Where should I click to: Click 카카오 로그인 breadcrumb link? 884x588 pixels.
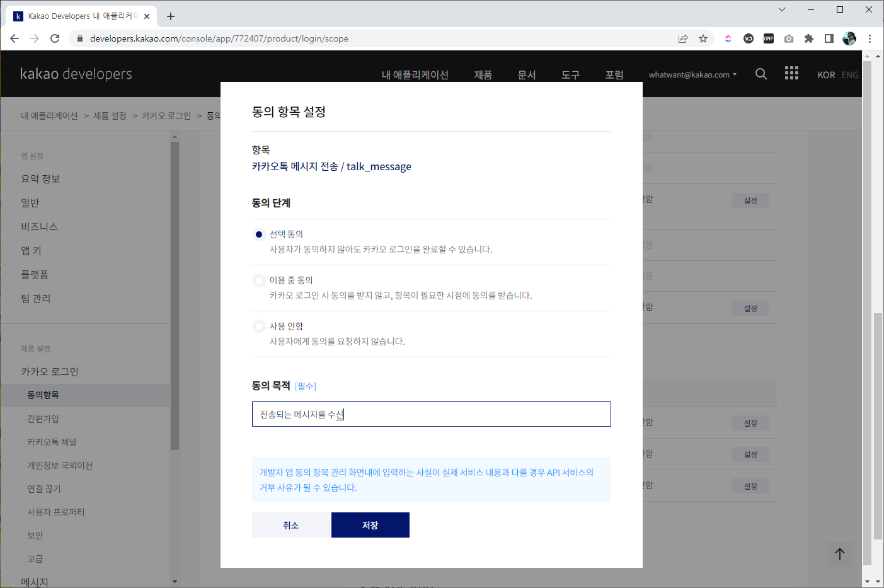(x=166, y=116)
